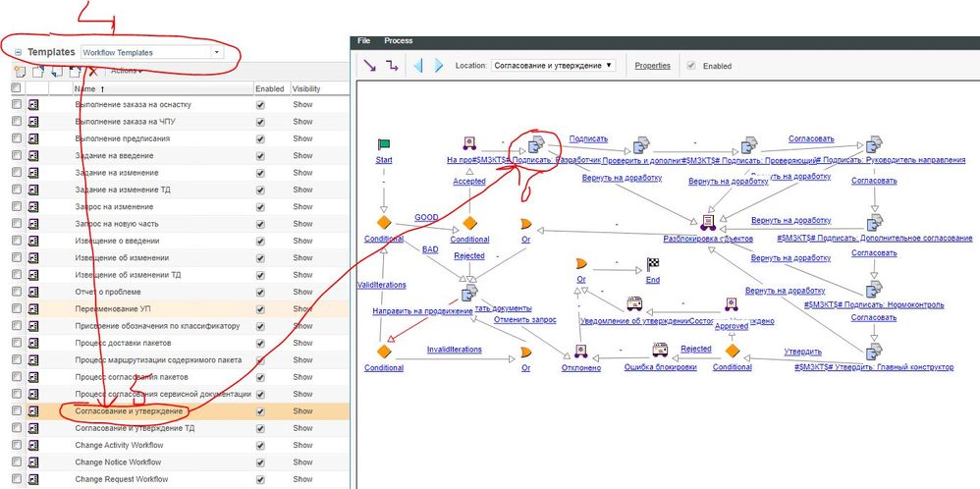This screenshot has height=489, width=980.
Task: Select the straight link arrow tool
Action: (x=369, y=65)
